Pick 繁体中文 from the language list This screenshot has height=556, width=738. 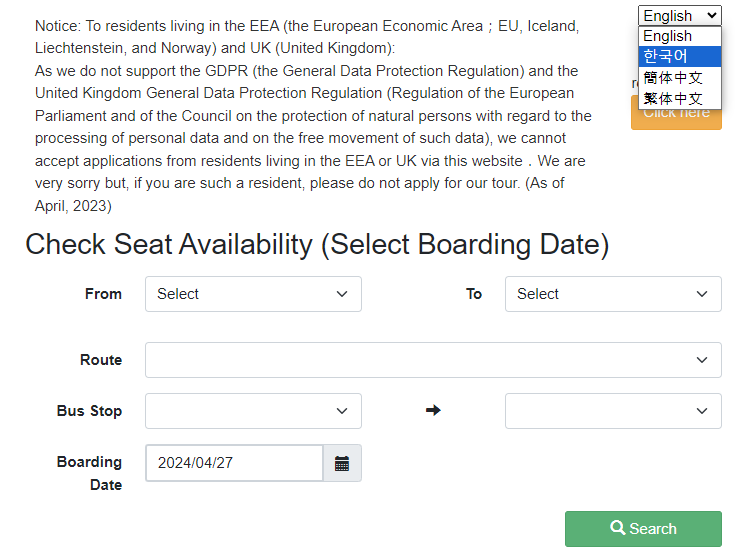point(674,98)
